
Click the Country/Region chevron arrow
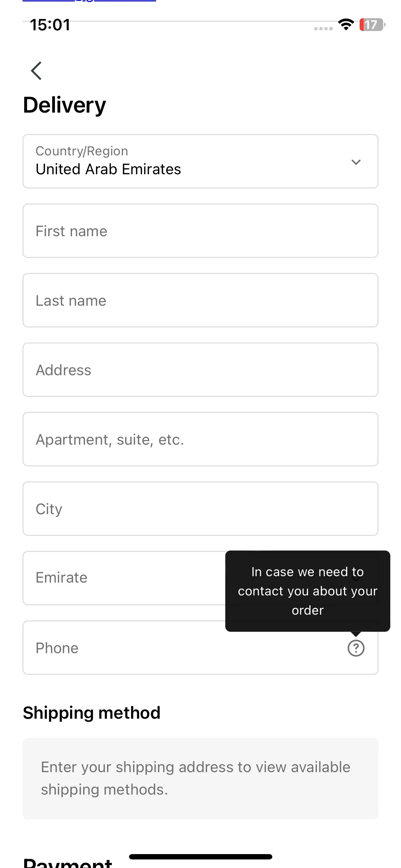pos(356,162)
